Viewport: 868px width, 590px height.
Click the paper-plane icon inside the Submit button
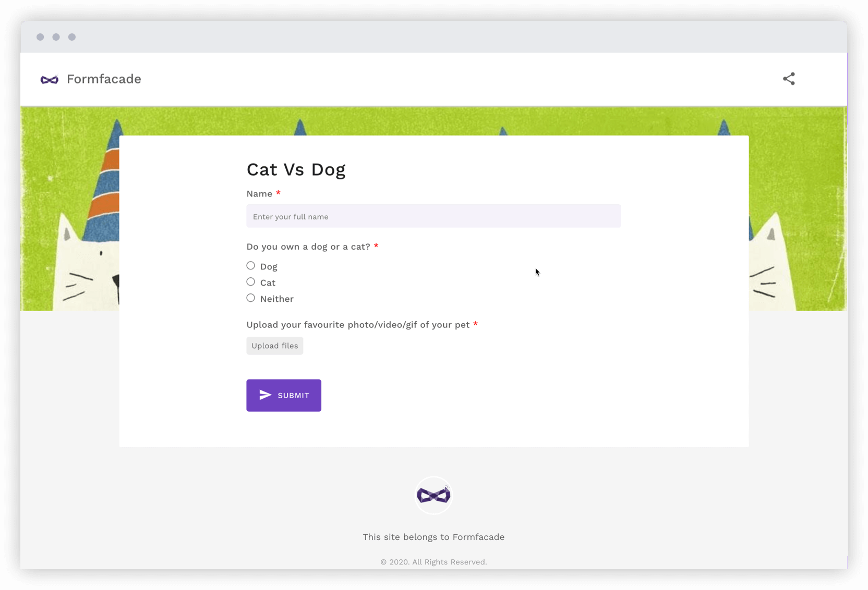[x=265, y=395]
